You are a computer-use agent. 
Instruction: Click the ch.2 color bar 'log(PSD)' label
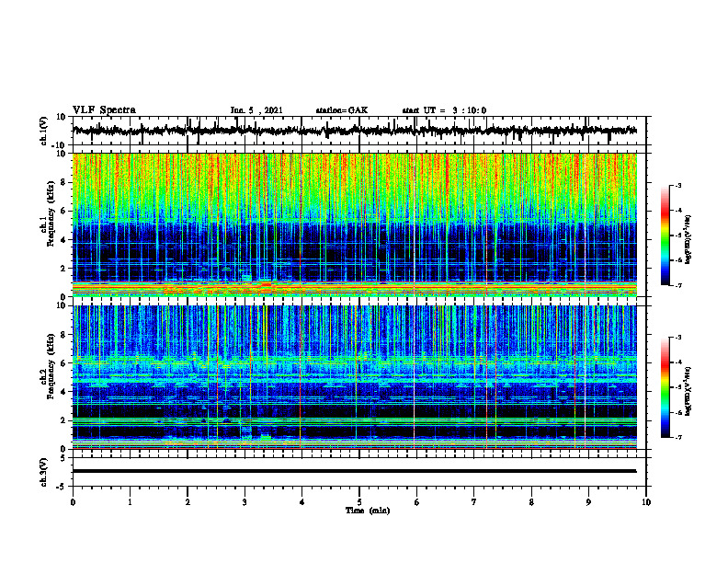pyautogui.click(x=688, y=391)
